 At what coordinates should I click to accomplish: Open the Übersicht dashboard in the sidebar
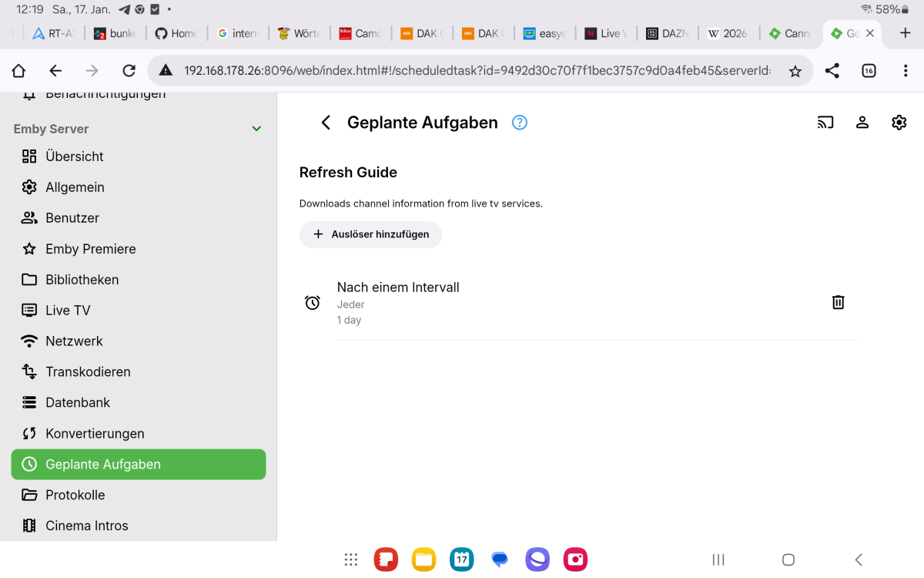[74, 156]
